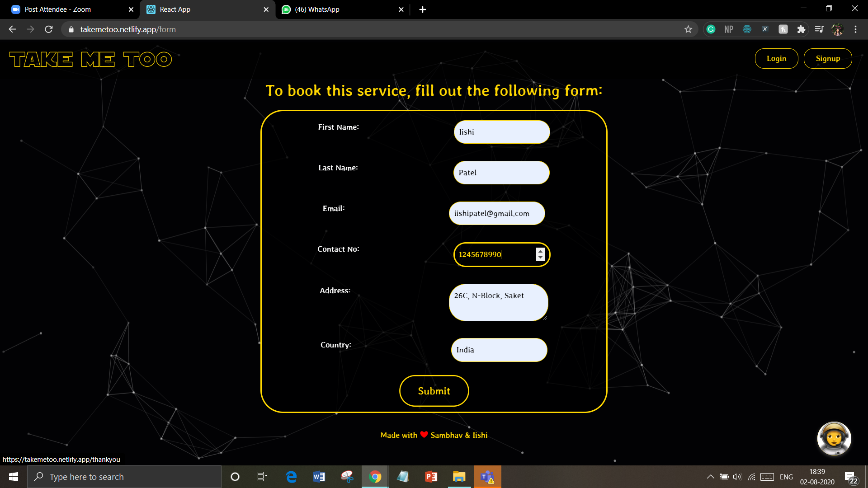Open Microsoft Word from taskbar

coord(319,477)
